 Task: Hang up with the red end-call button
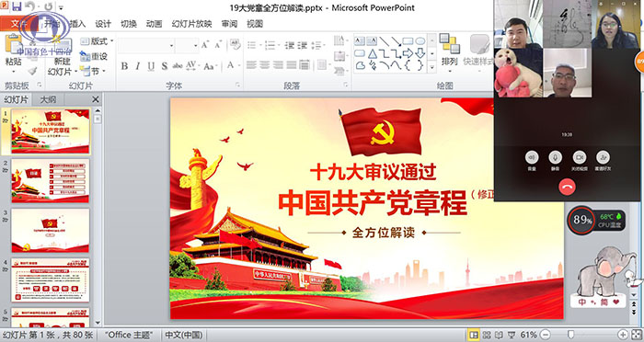coord(567,187)
